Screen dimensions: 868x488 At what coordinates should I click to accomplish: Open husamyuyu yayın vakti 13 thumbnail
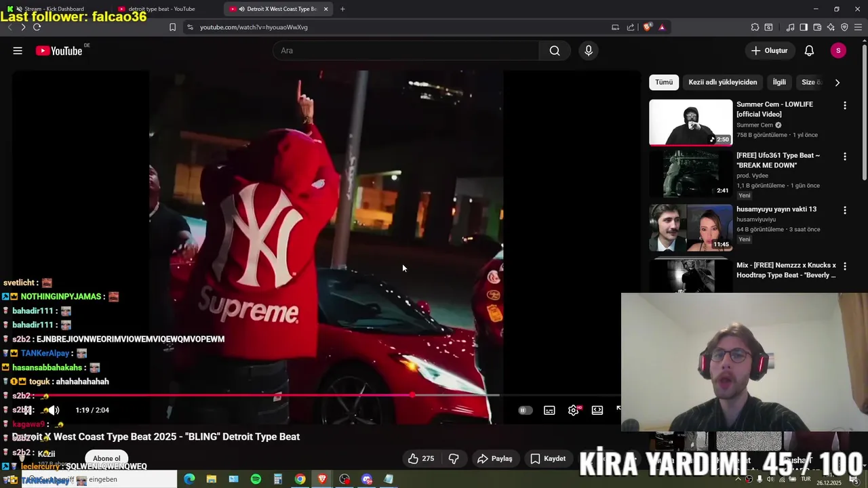click(691, 228)
